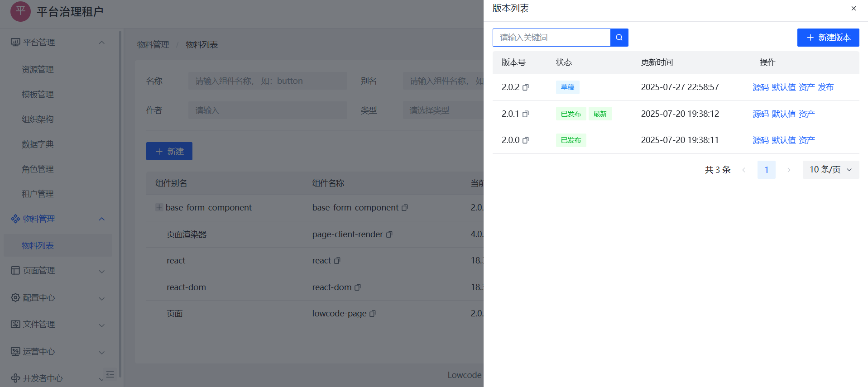868x387 pixels.
Task: Click the 新建版本 button
Action: 828,38
